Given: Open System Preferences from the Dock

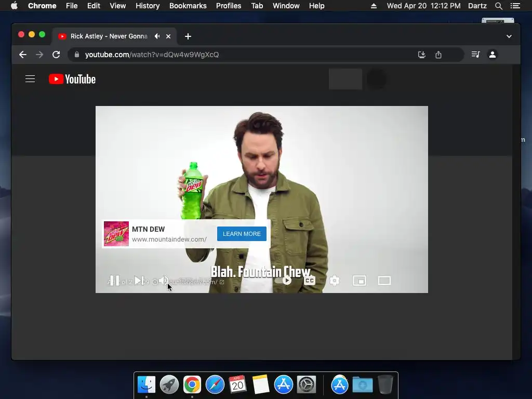Looking at the screenshot, I should 307,384.
